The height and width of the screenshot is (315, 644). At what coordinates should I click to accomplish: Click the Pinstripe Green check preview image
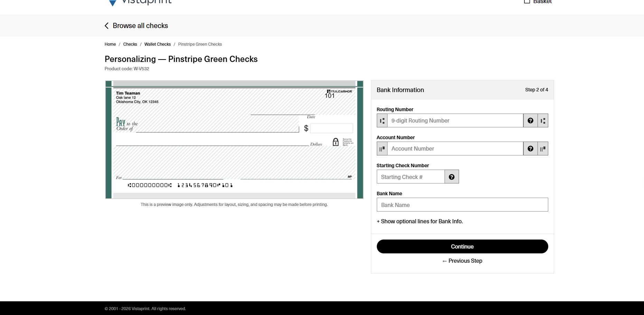pos(234,139)
